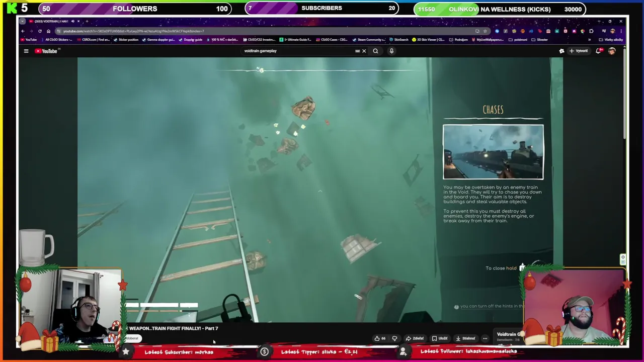The image size is (644, 362).
Task: Share the video via Zdieľať
Action: click(x=415, y=338)
